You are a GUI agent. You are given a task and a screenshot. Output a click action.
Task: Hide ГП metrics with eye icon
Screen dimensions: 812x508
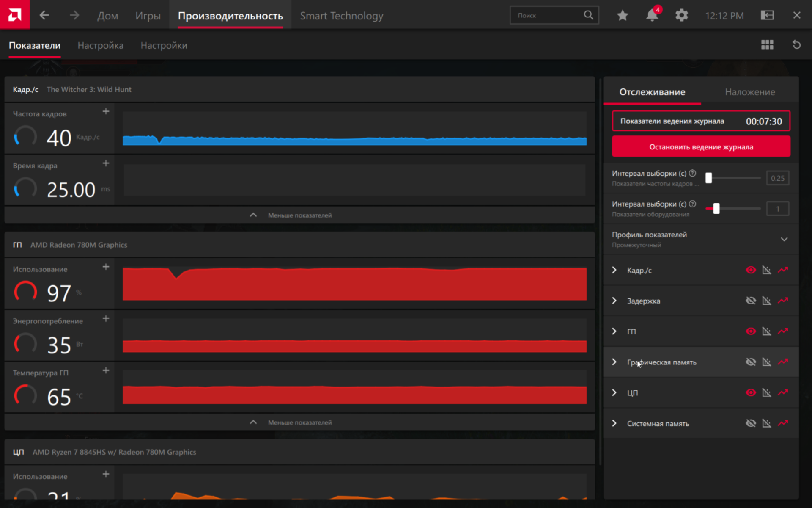(751, 331)
